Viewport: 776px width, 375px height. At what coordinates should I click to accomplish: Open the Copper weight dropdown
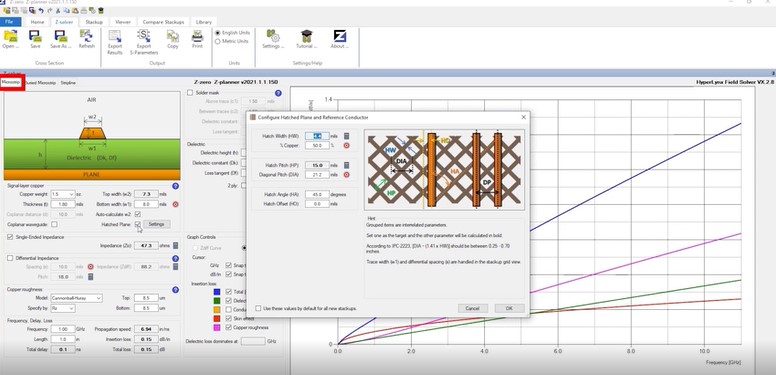(62, 194)
